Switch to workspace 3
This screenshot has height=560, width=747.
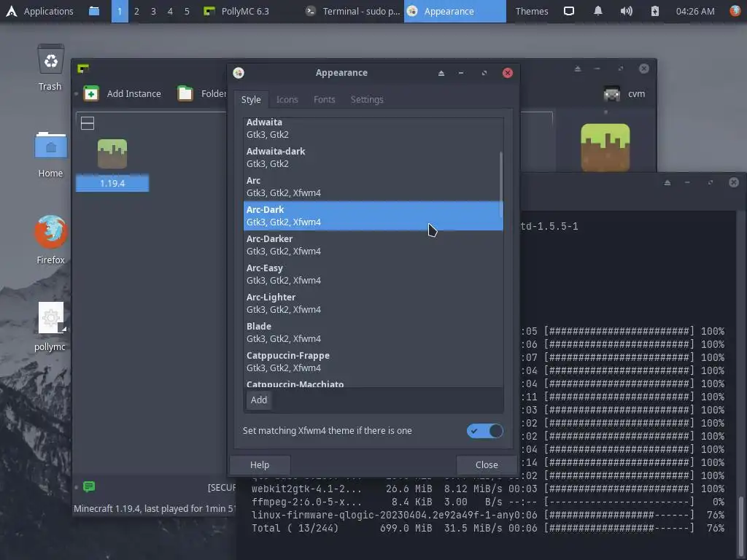tap(153, 11)
